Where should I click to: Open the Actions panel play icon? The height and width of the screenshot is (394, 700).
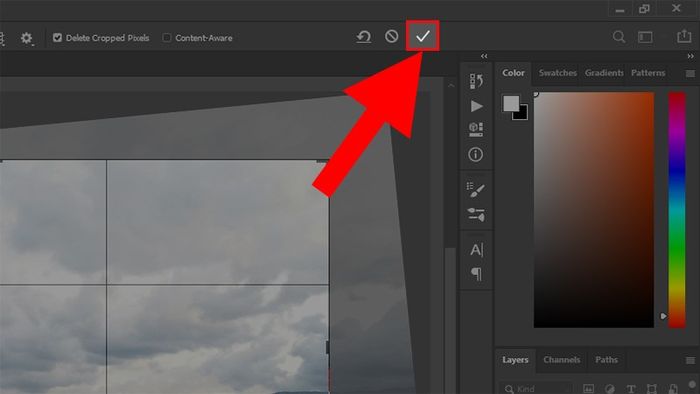[x=476, y=106]
